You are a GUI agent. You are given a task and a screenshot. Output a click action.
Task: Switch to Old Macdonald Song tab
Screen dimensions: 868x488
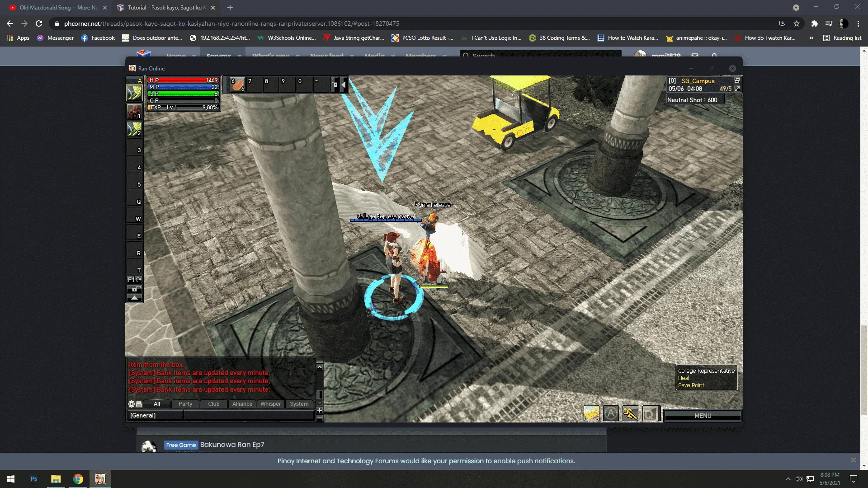(x=58, y=8)
